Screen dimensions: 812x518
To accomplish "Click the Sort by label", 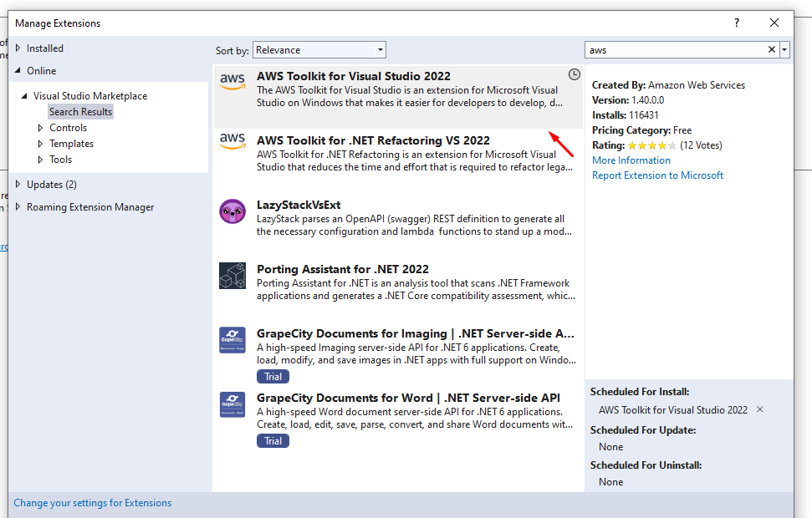I will tap(232, 51).
